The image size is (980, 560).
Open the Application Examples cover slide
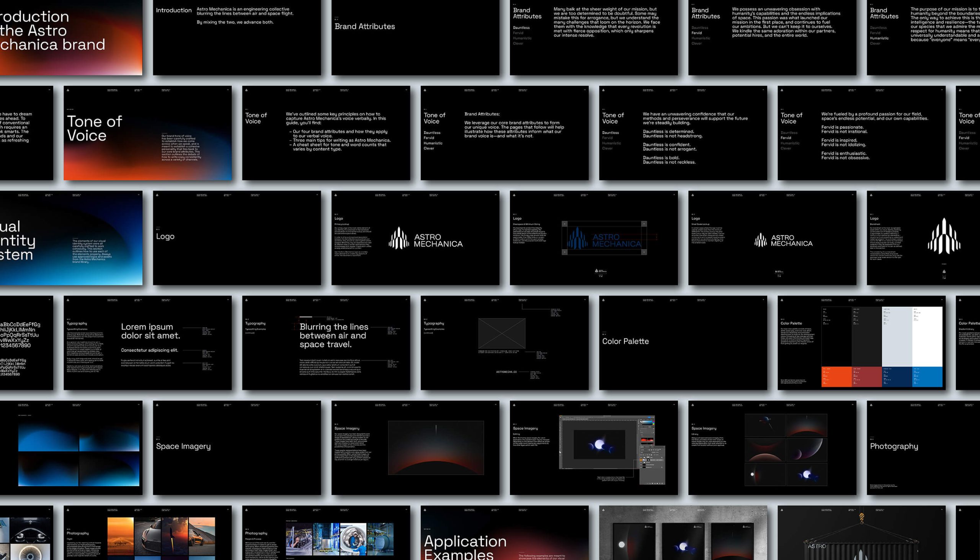tap(505, 533)
